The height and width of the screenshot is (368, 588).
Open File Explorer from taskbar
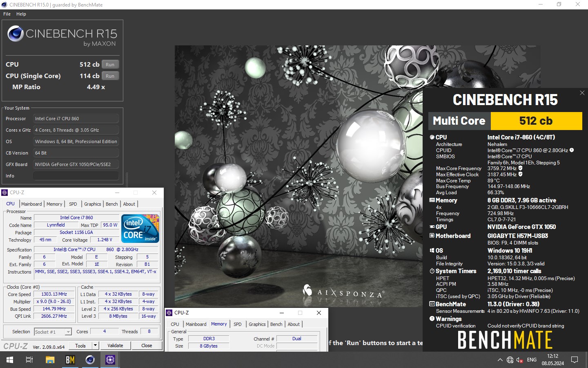(x=50, y=360)
